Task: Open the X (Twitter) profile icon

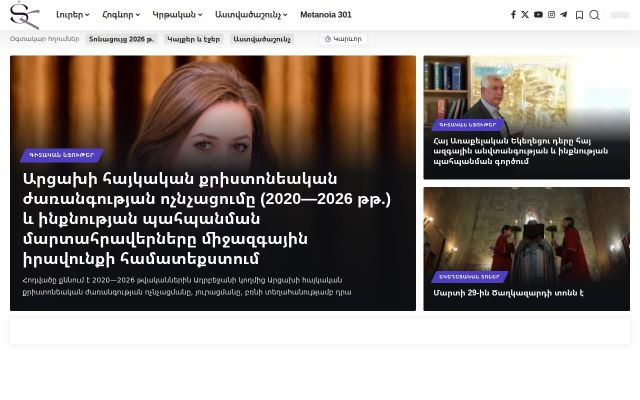Action: pyautogui.click(x=525, y=15)
